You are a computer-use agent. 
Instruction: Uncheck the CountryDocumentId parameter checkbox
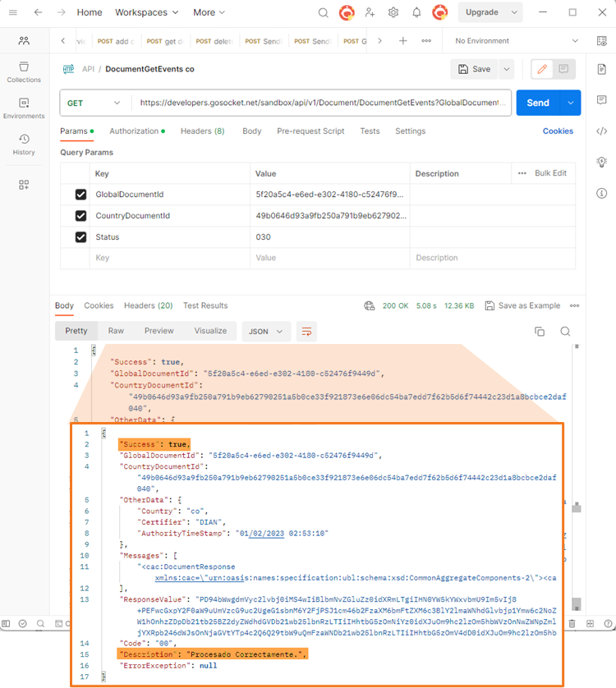click(x=80, y=215)
